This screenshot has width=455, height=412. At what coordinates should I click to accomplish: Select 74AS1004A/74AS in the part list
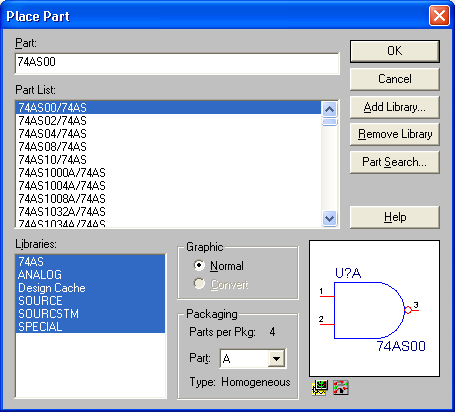pos(168,185)
